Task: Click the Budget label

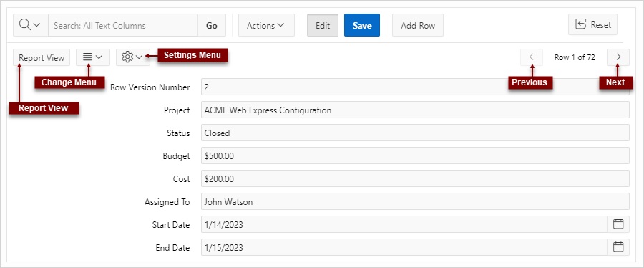Action: [x=176, y=156]
